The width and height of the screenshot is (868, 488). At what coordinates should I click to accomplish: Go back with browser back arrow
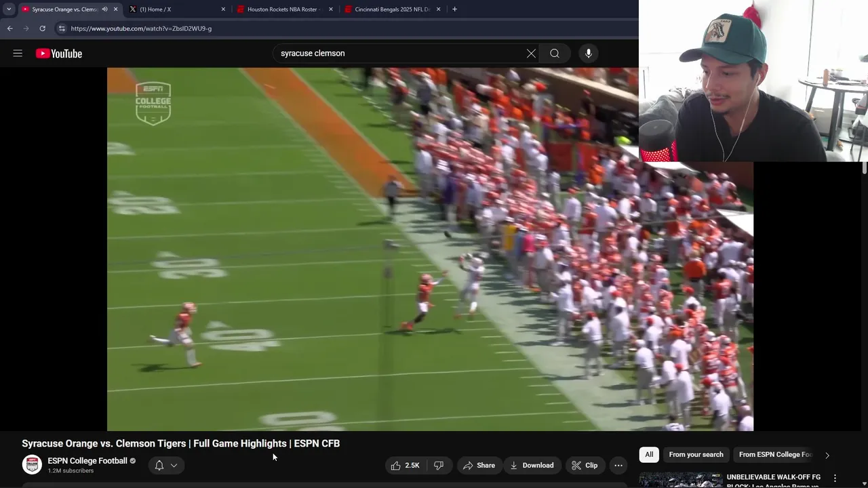(9, 28)
